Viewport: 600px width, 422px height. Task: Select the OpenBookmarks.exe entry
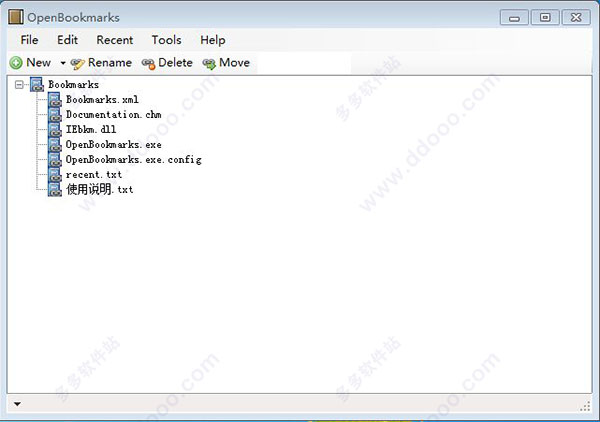[114, 145]
